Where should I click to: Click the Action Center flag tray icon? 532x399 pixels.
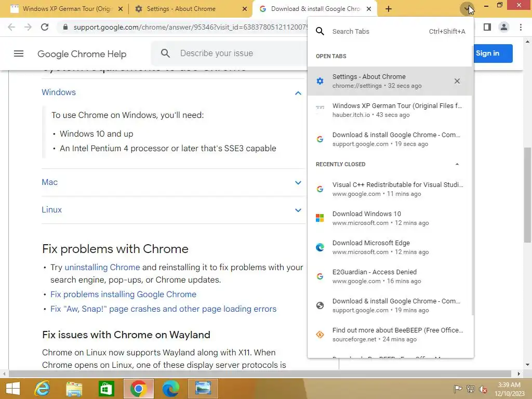(x=458, y=389)
